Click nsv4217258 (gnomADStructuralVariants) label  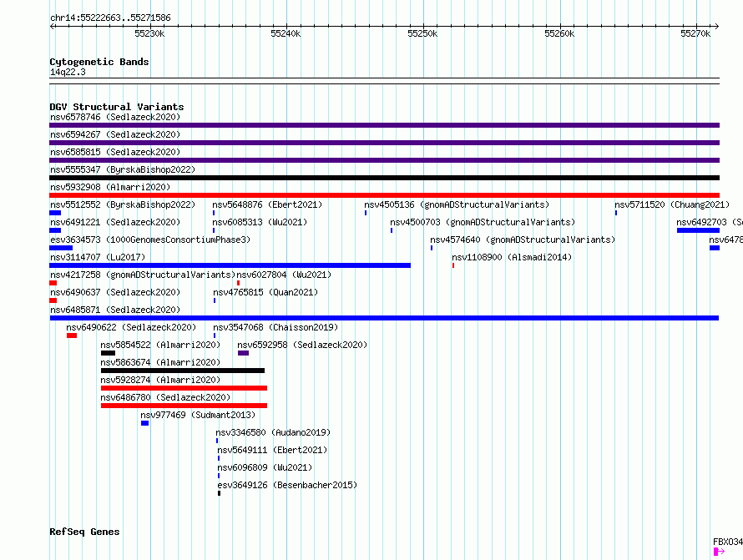143,275
